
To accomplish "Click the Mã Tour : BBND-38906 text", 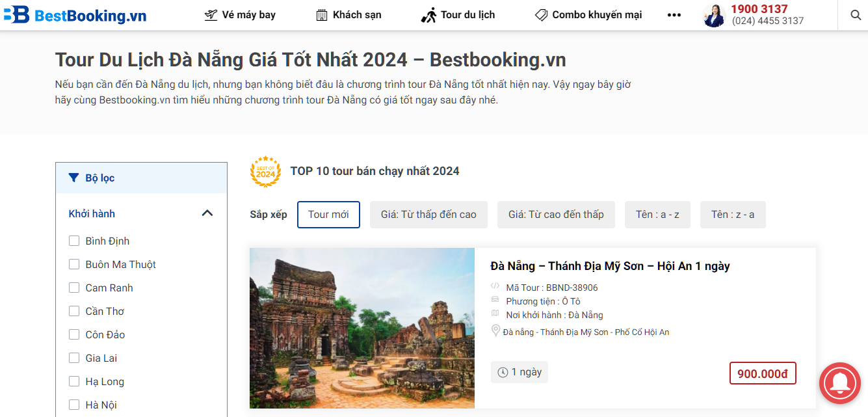I will click(552, 288).
